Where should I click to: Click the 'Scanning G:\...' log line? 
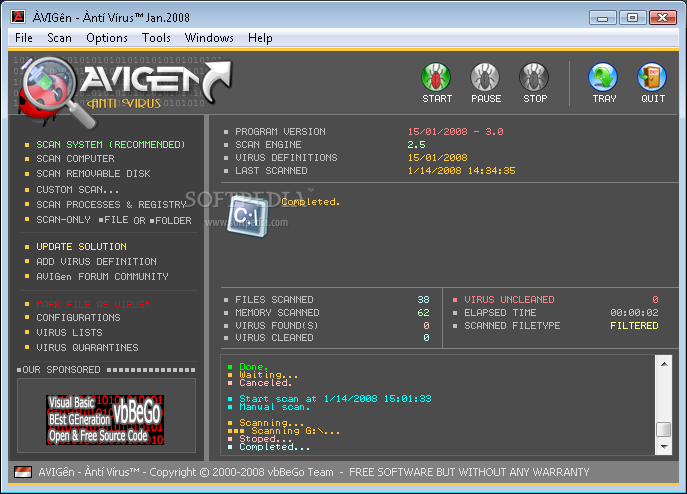pyautogui.click(x=295, y=431)
